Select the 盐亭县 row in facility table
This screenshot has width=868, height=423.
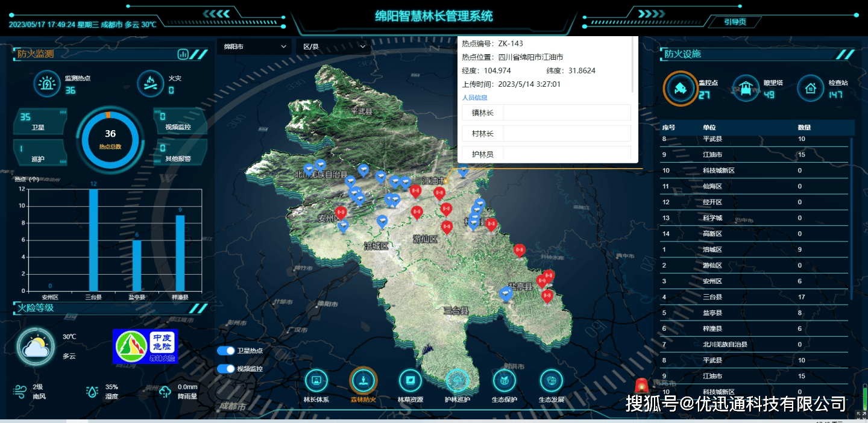[755, 313]
